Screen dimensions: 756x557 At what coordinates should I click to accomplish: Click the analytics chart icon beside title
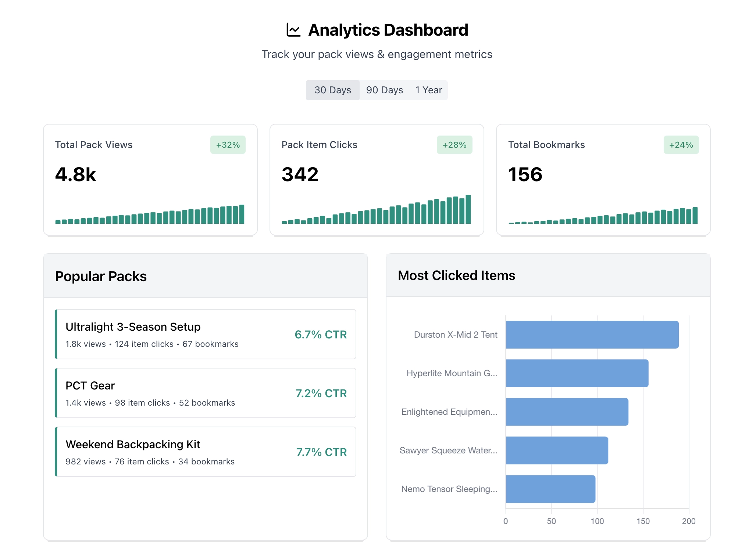[x=293, y=30]
